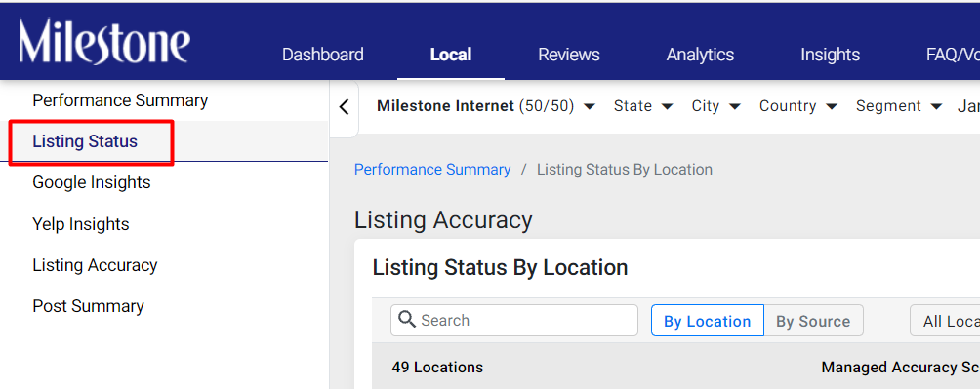Click the Managed Accuracy Score column header

tap(901, 368)
